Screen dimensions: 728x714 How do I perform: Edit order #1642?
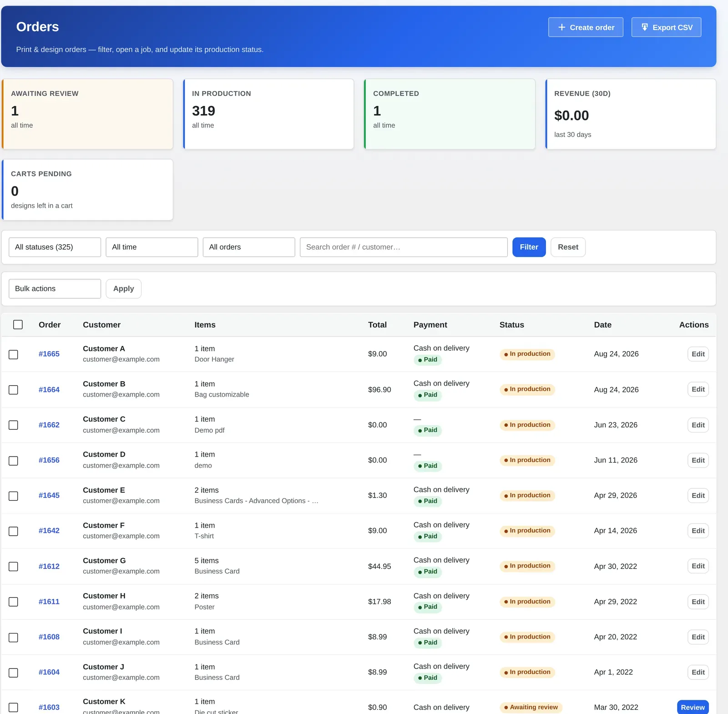(698, 531)
